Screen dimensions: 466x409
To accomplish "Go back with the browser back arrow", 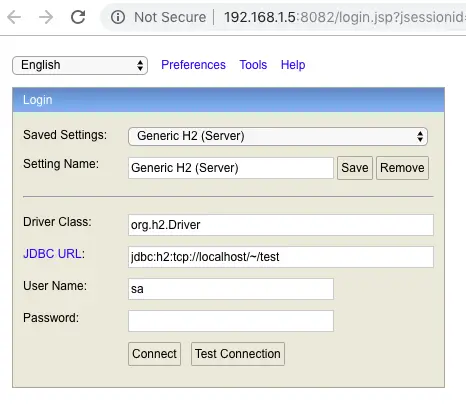I will (14, 17).
